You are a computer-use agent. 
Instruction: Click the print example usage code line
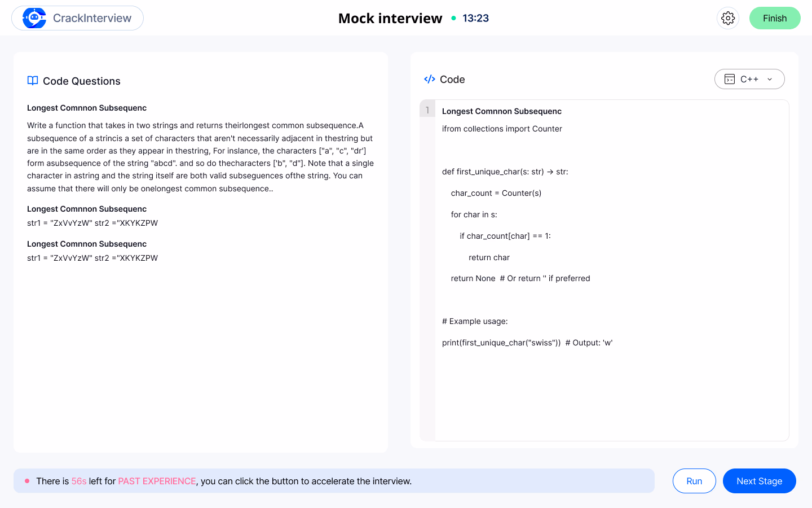(x=527, y=343)
